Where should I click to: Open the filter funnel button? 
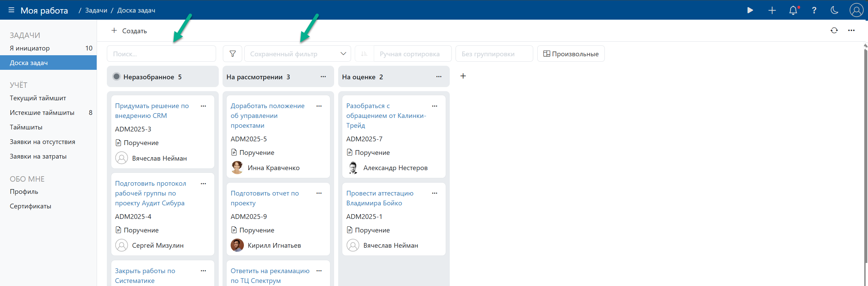click(x=232, y=54)
